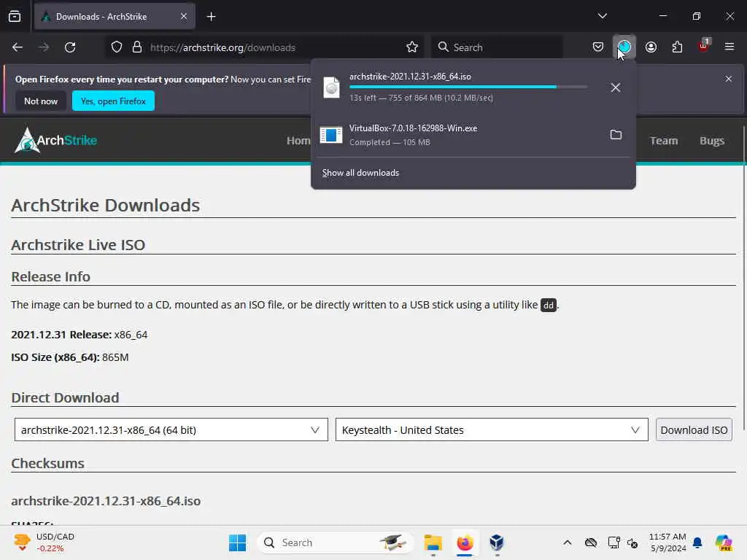Open the Home navigation item
This screenshot has width=747, height=560.
(298, 141)
